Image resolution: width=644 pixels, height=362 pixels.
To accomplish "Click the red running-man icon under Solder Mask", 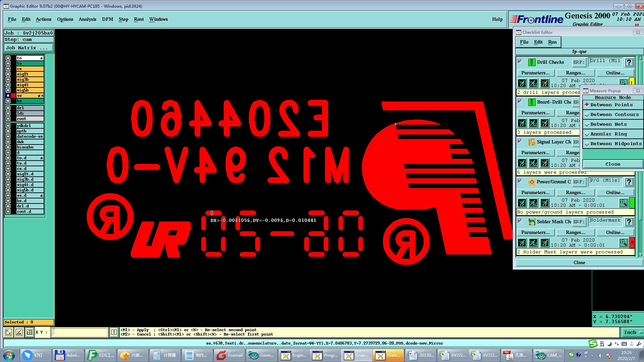I will [545, 243].
